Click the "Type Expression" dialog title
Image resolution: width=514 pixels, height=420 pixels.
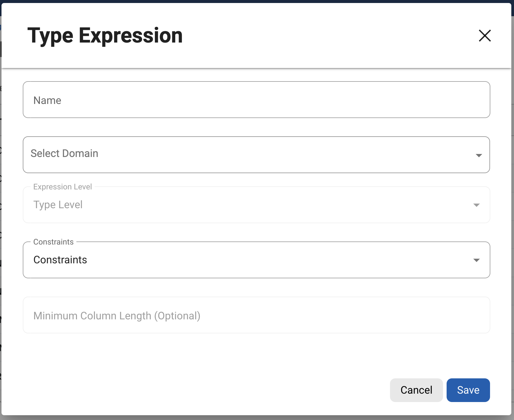coord(105,36)
